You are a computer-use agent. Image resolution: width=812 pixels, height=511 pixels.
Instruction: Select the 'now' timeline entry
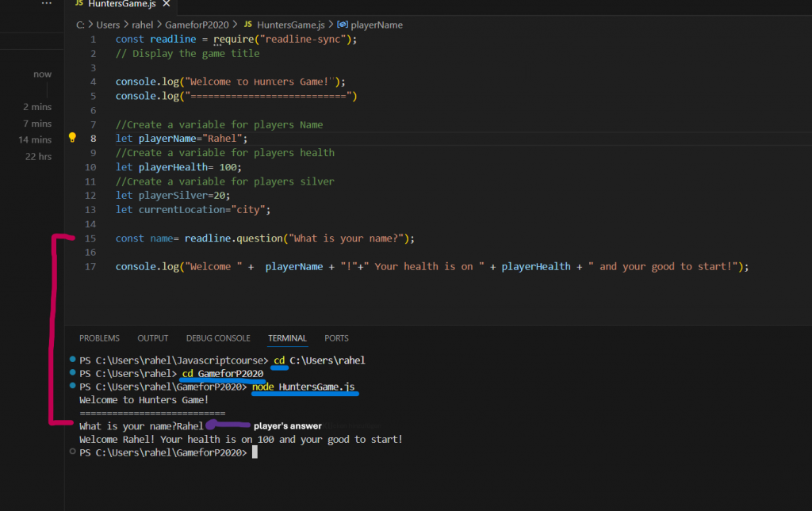click(x=42, y=74)
